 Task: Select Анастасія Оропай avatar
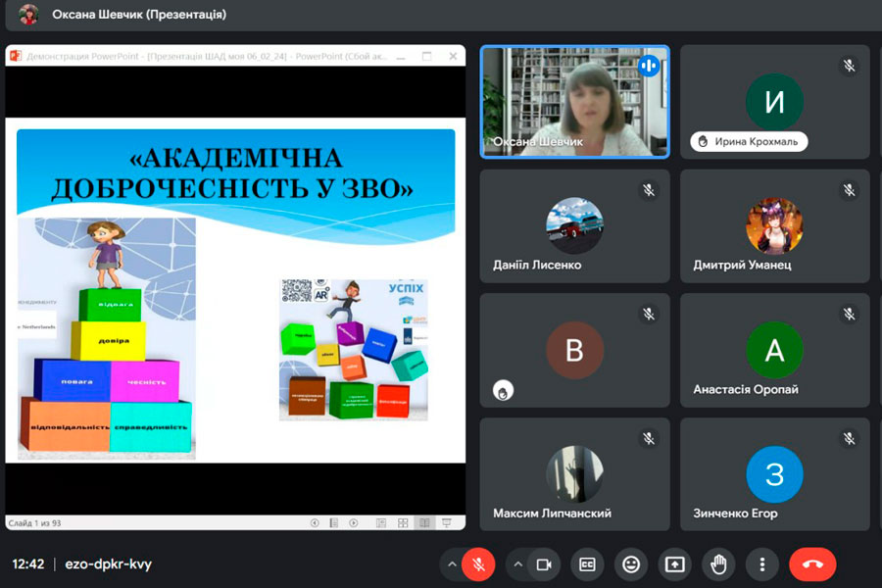(774, 350)
